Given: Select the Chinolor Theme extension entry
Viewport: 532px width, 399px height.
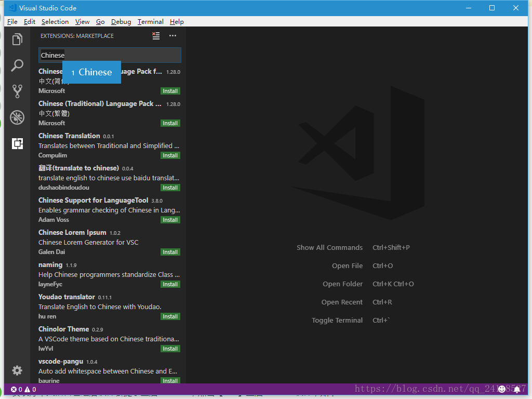Looking at the screenshot, I should tap(109, 339).
